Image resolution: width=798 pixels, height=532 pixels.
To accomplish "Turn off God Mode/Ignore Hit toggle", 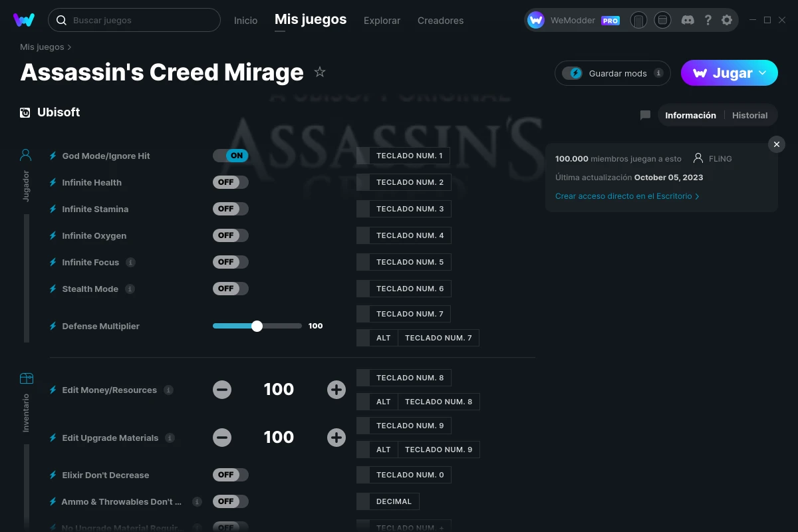I will (231, 156).
